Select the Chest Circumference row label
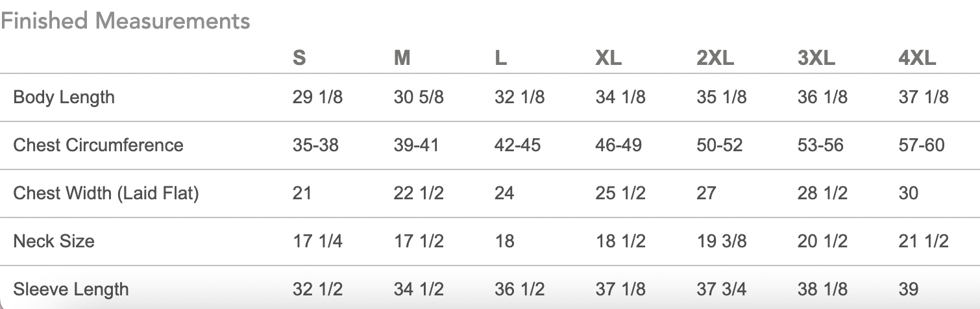This screenshot has height=309, width=980. coord(98,145)
